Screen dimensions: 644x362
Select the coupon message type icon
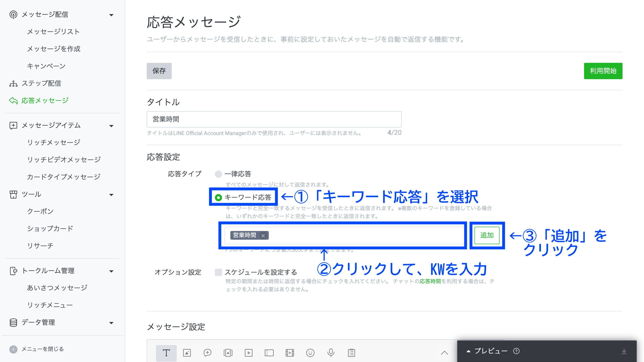(x=269, y=353)
